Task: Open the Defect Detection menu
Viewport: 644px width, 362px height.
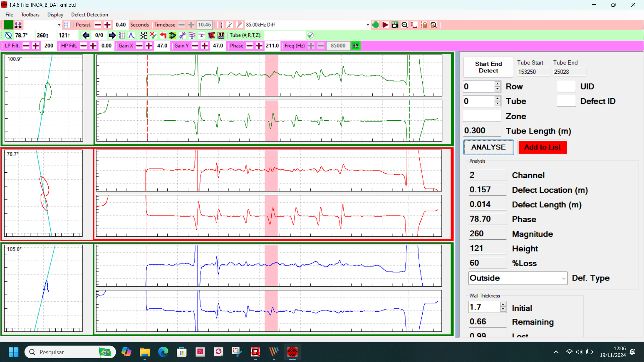Action: click(x=90, y=15)
